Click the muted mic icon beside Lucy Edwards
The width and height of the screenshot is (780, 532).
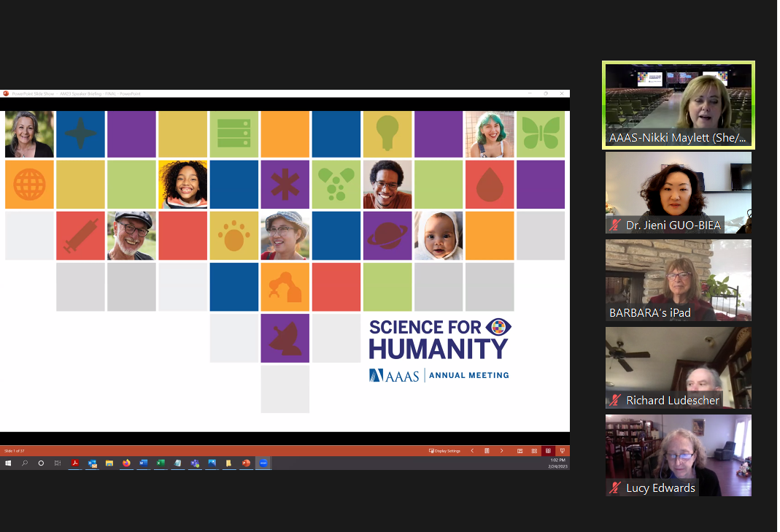pyautogui.click(x=615, y=488)
